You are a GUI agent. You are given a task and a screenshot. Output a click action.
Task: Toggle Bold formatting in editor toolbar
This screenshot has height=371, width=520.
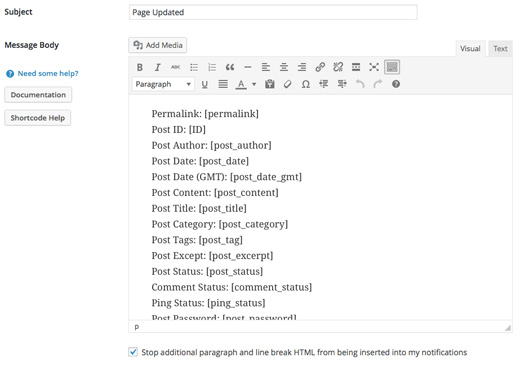[x=140, y=67]
